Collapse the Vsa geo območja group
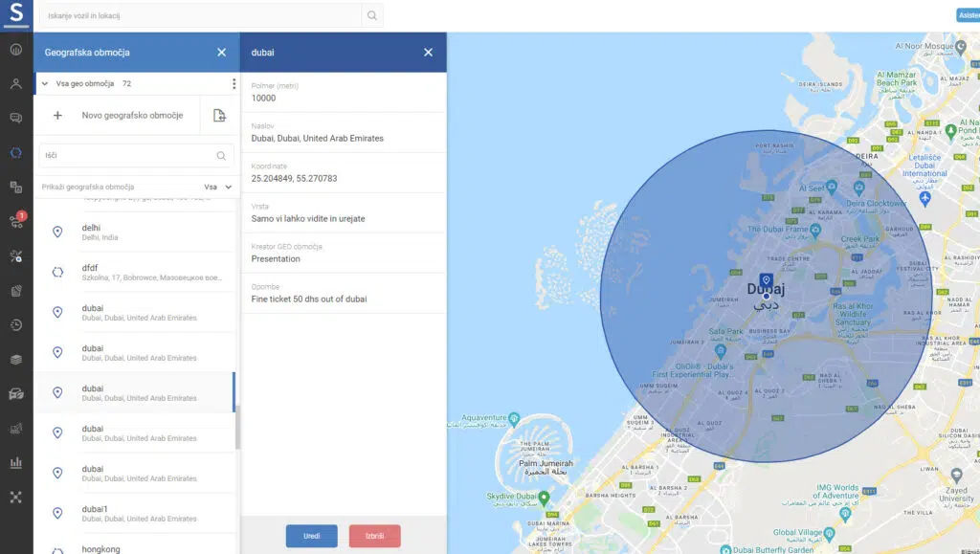The width and height of the screenshot is (980, 554). (x=45, y=83)
